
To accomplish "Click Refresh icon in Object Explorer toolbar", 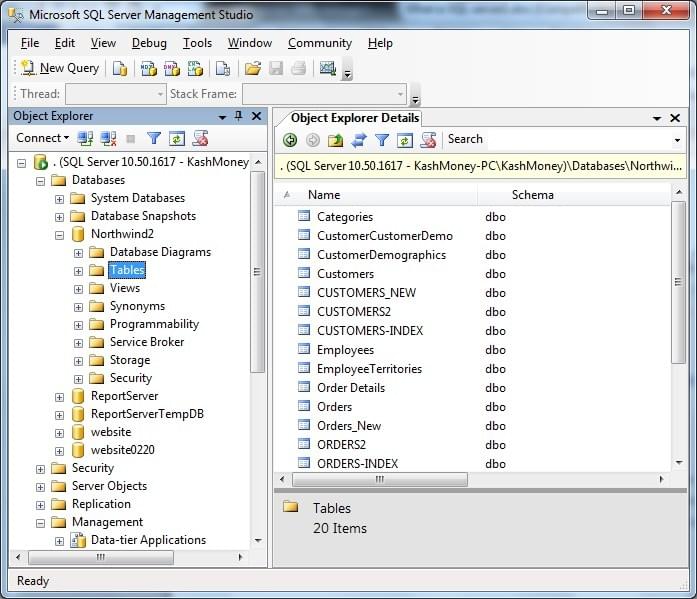I will (177, 139).
